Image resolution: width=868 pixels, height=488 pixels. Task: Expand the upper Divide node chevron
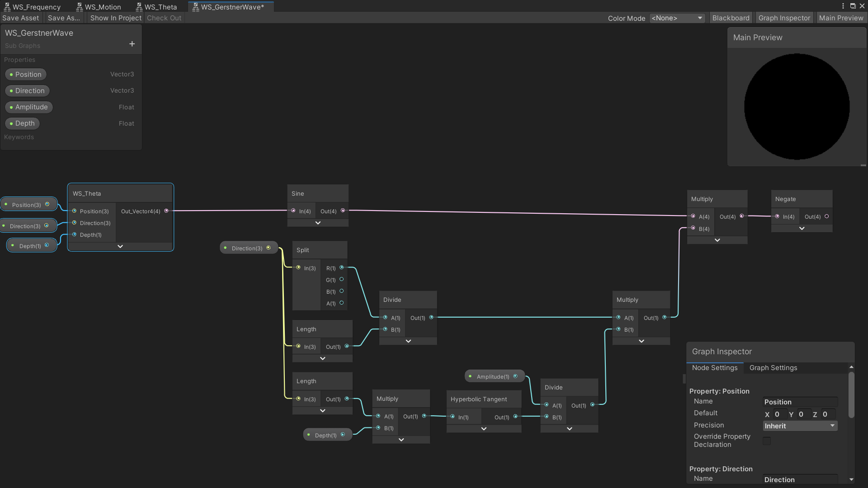pyautogui.click(x=408, y=341)
